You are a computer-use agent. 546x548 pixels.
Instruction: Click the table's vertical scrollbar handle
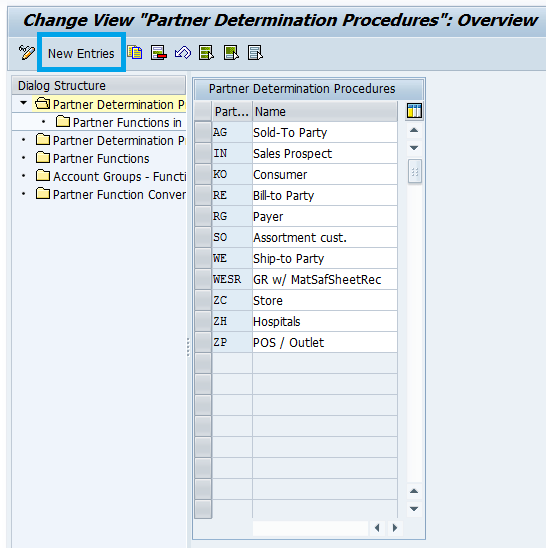coord(415,171)
